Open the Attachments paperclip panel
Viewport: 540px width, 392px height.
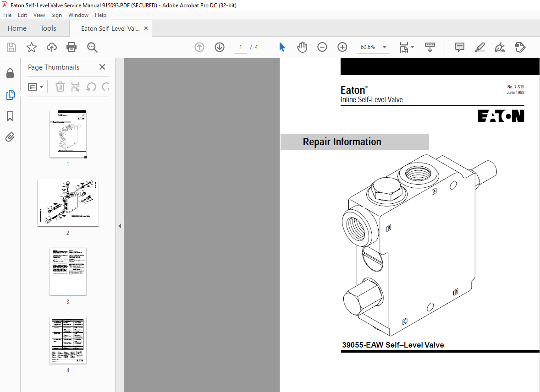point(10,137)
